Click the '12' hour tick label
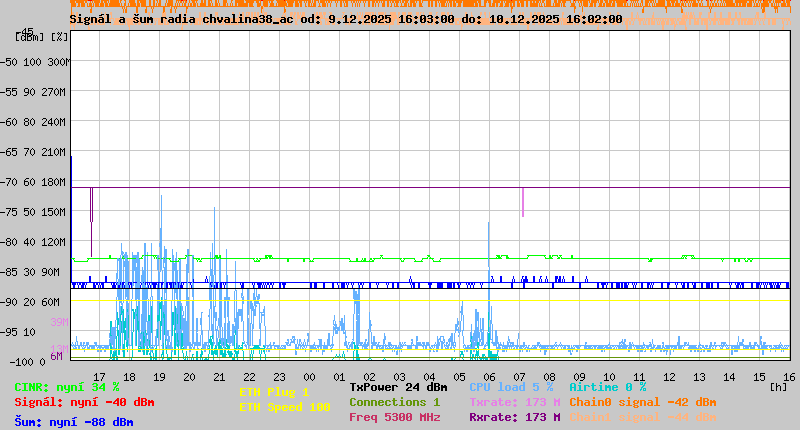This screenshot has height=430, width=800. point(669,377)
